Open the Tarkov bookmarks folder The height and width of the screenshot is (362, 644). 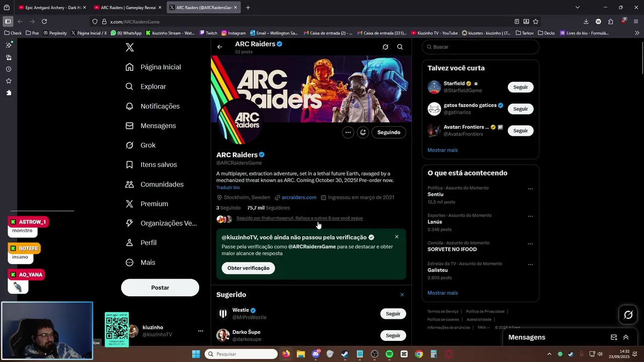(x=524, y=33)
